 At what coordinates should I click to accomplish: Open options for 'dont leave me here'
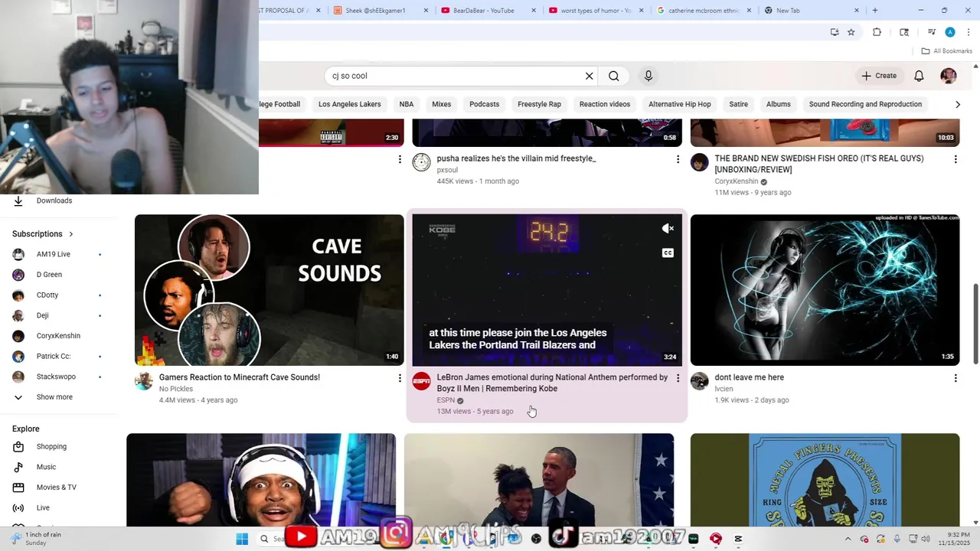click(955, 378)
